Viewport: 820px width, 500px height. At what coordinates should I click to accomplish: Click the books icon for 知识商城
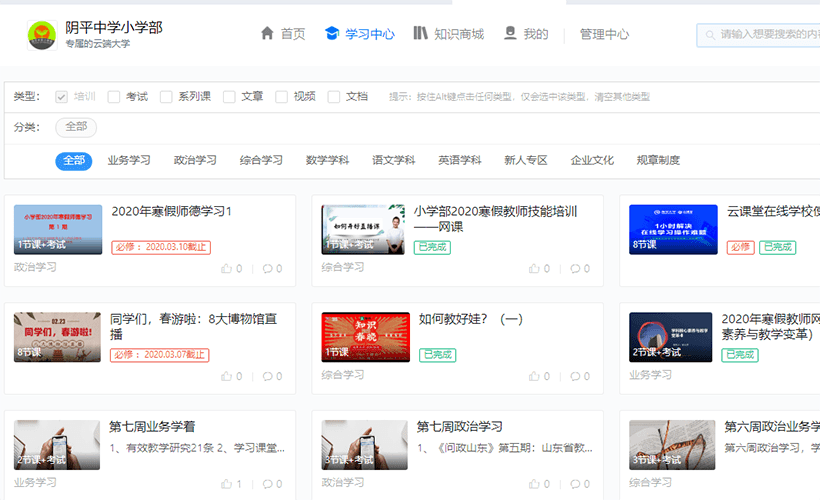click(x=420, y=33)
